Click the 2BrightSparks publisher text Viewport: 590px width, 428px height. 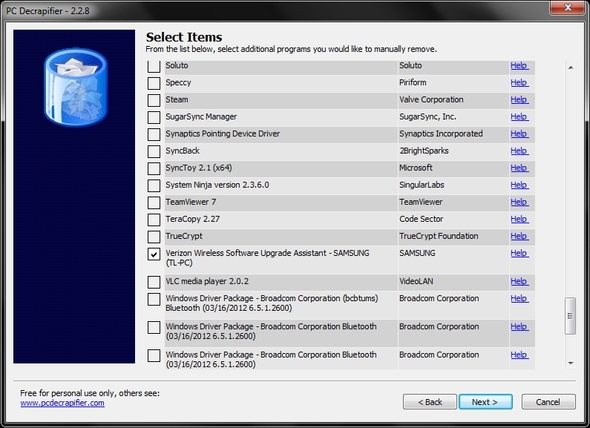tap(424, 151)
